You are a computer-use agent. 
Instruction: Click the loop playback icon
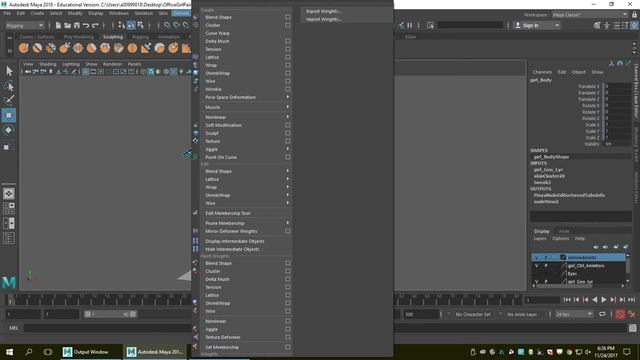click(602, 314)
